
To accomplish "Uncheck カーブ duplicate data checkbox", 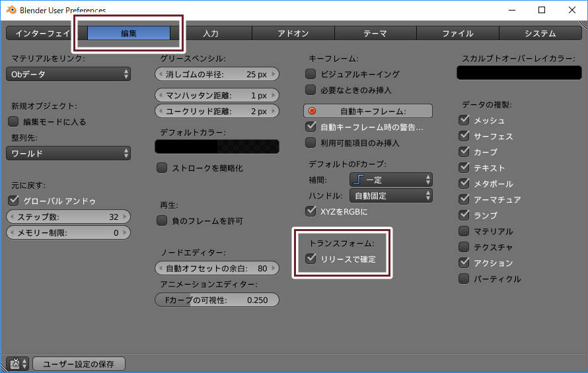I will tap(464, 152).
